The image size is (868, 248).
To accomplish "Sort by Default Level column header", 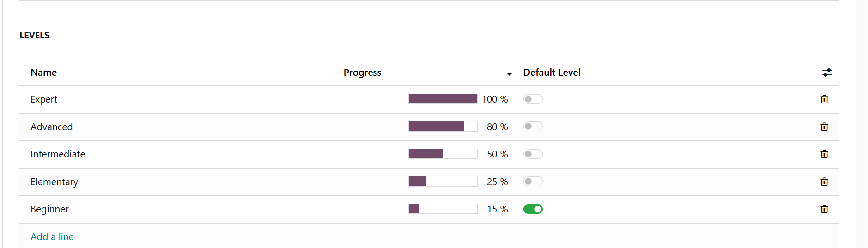I will click(x=552, y=73).
